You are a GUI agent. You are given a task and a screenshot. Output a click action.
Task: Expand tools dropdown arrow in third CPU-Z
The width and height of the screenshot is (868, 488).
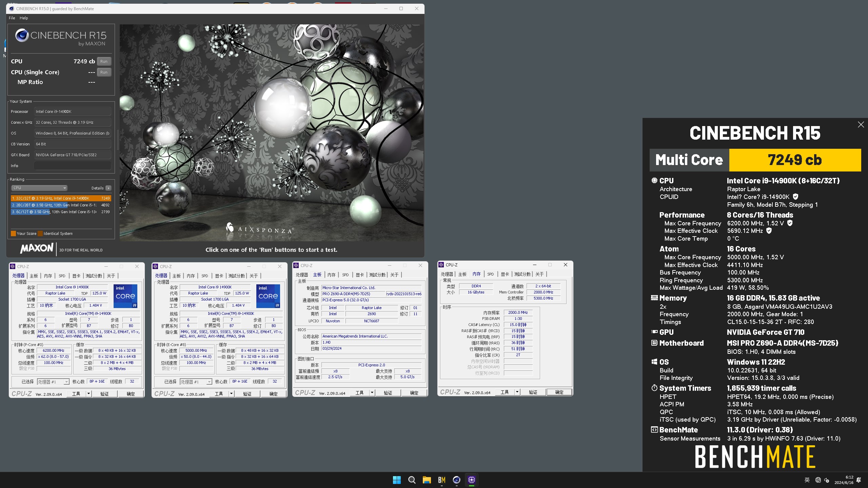pyautogui.click(x=372, y=393)
